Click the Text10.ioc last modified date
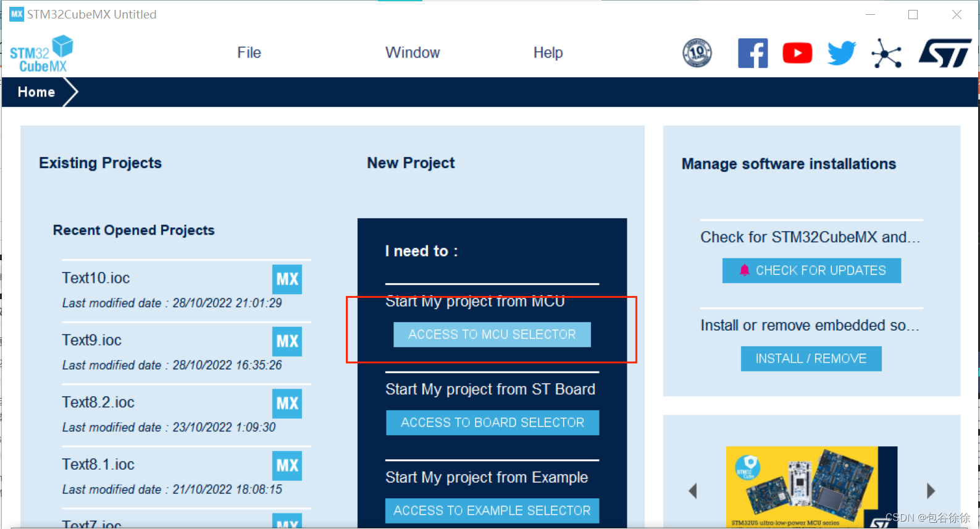Viewport: 980px width, 529px height. coord(172,303)
